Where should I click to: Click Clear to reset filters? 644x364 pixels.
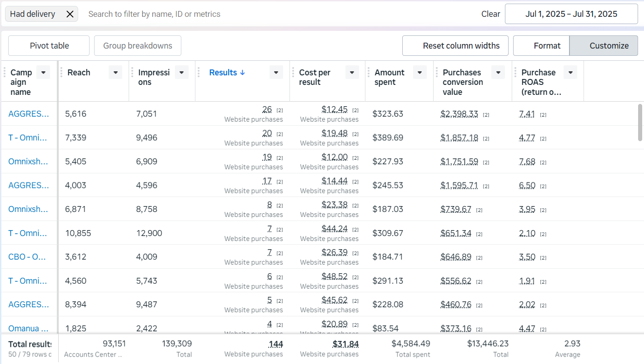[x=490, y=14]
